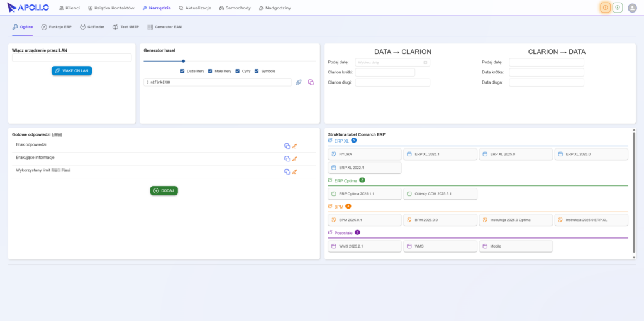
Task: Open the Aktualizacje menu
Action: [195, 8]
